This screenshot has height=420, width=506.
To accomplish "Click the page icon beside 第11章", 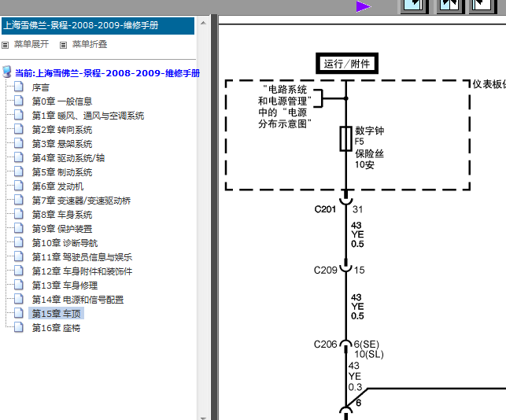I will tap(19, 256).
